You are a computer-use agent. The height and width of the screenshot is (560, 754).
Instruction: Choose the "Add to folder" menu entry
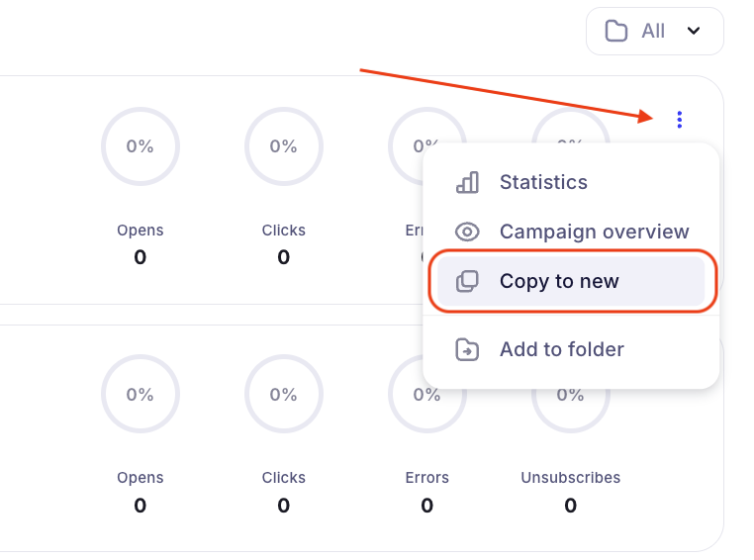point(561,349)
